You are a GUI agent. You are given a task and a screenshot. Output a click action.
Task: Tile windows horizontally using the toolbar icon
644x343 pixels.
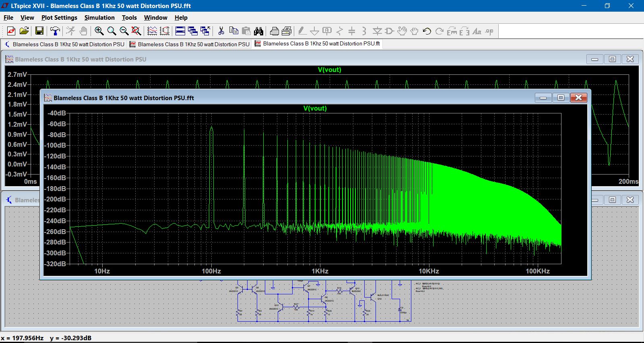pyautogui.click(x=180, y=31)
